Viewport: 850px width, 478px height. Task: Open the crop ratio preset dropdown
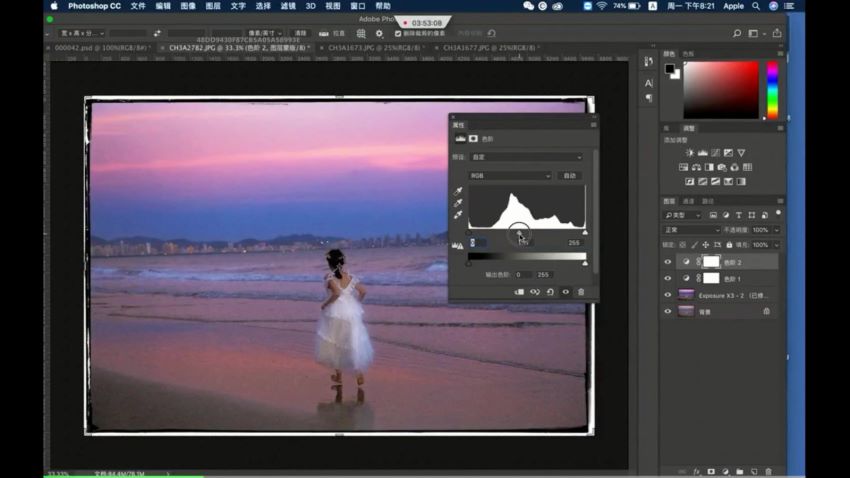click(82, 34)
